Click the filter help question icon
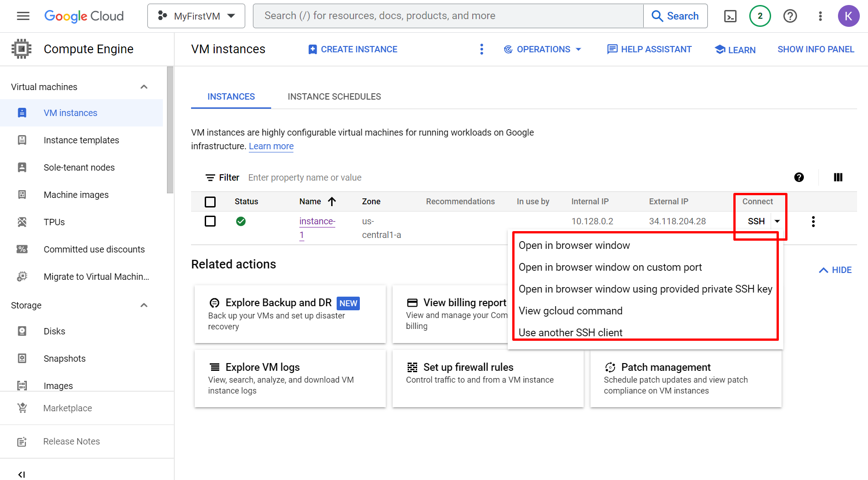The height and width of the screenshot is (480, 868). pyautogui.click(x=799, y=177)
